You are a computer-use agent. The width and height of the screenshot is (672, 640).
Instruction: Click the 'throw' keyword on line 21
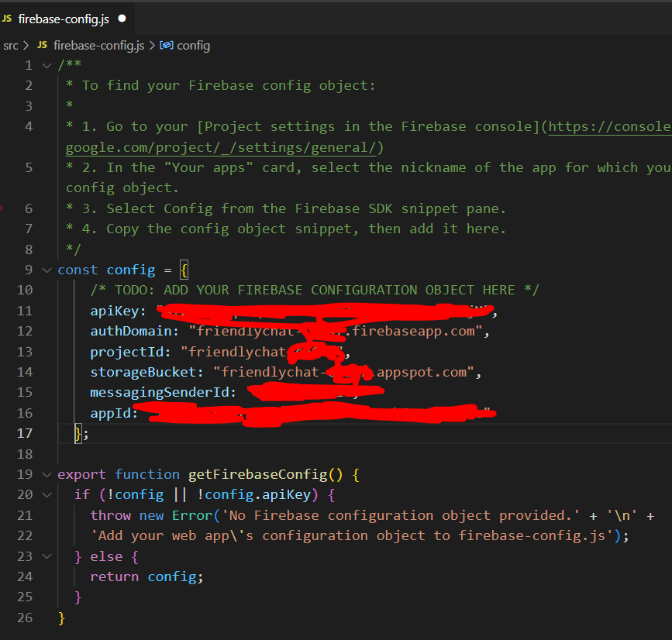(x=110, y=515)
